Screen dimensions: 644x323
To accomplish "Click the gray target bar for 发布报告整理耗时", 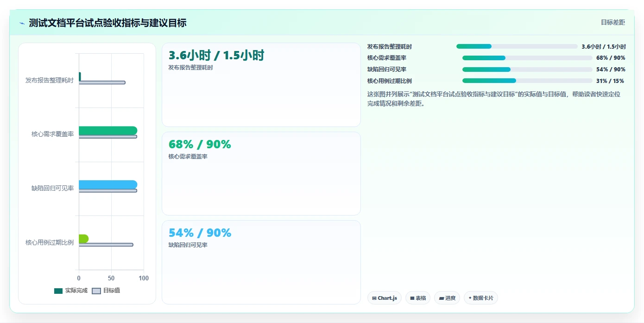I will (102, 82).
